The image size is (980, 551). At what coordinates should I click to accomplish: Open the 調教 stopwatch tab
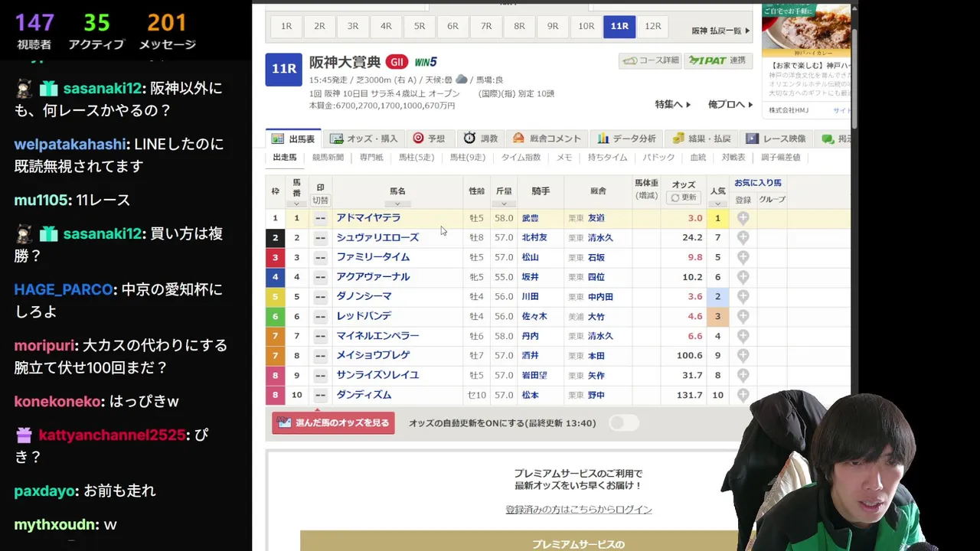pyautogui.click(x=480, y=139)
